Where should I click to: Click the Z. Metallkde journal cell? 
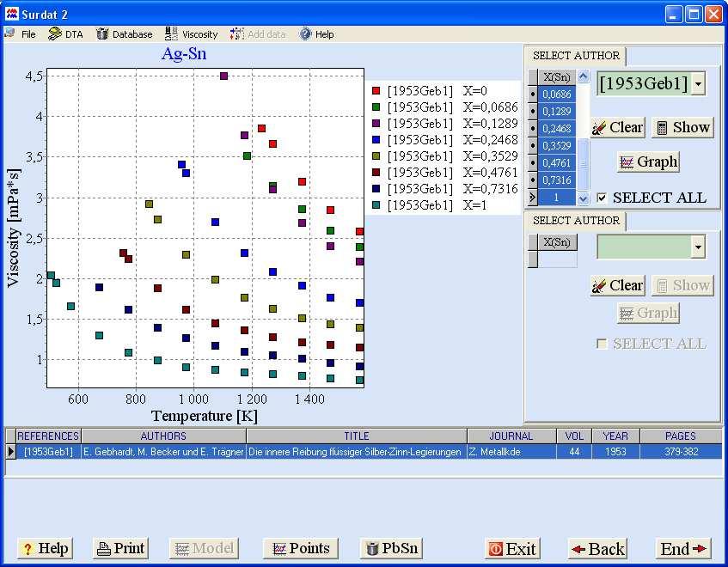coord(511,452)
